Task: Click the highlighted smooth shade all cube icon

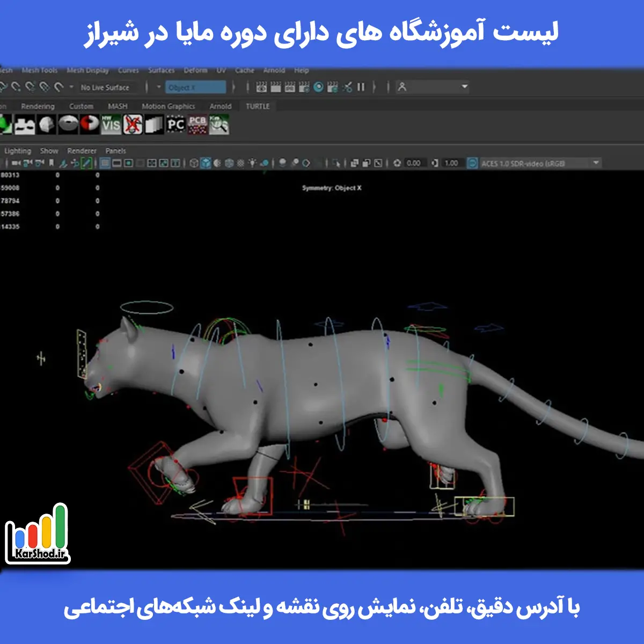Action: point(206,163)
